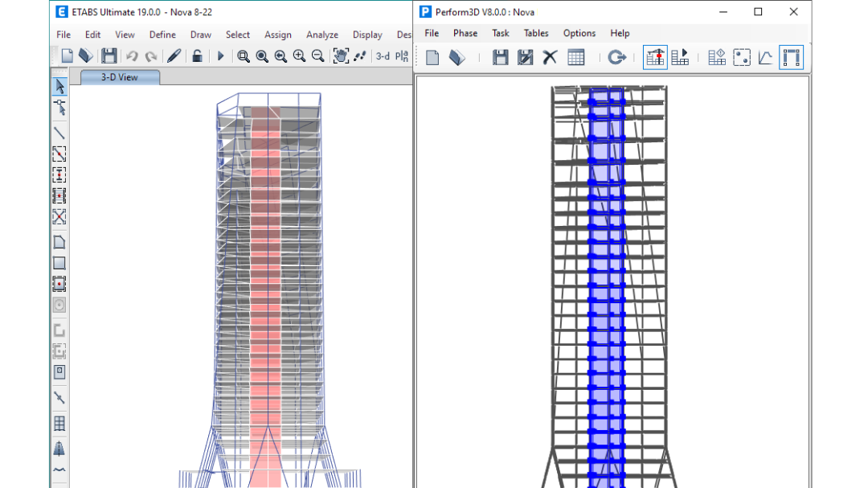The image size is (868, 488).
Task: Click the Perform3D delete X icon
Action: coord(550,57)
